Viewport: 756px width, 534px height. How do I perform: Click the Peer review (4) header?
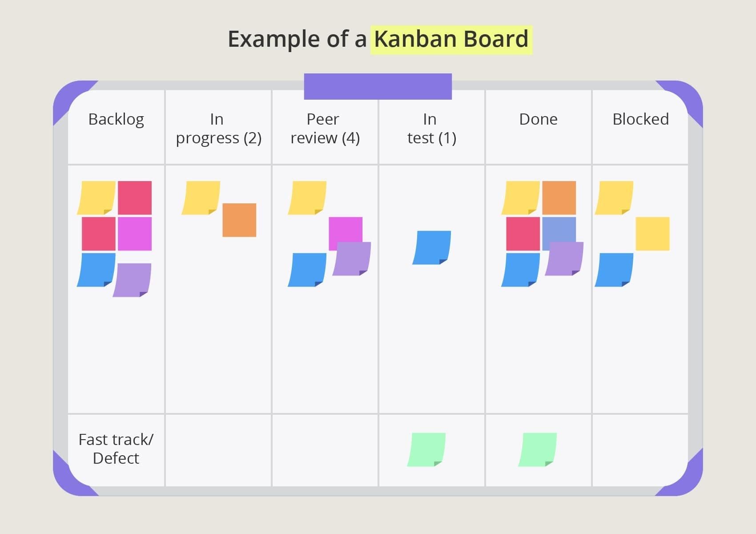point(325,128)
